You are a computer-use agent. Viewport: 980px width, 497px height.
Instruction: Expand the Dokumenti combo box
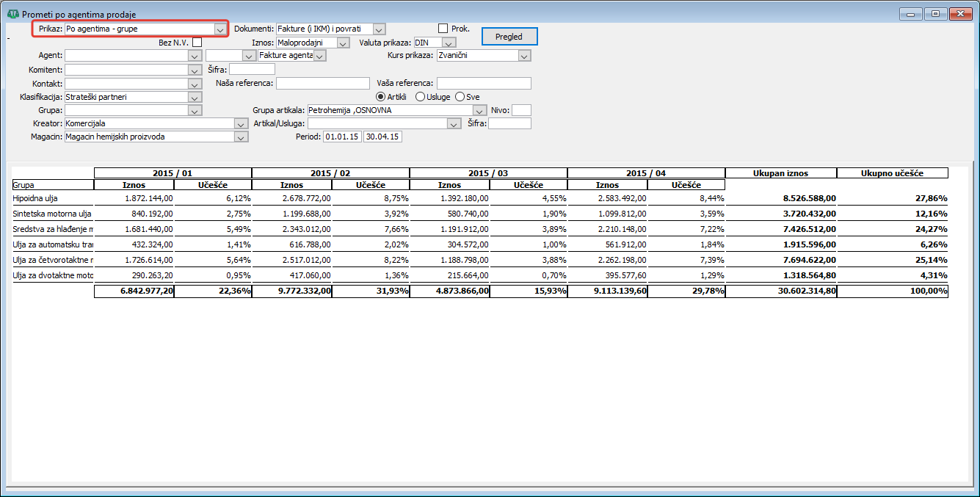pos(379,29)
